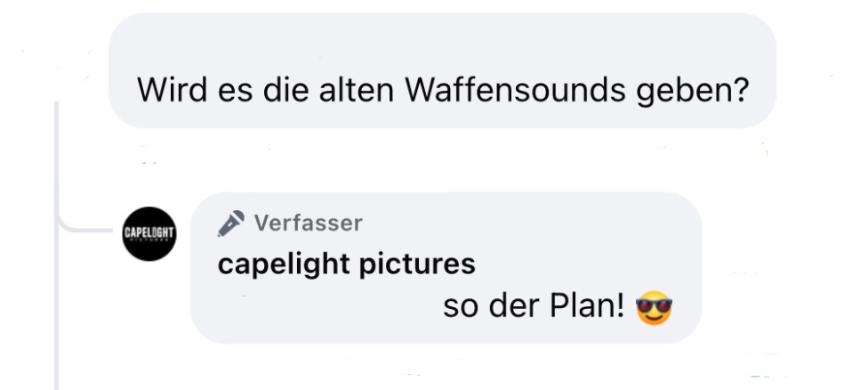Click the word 'alten' in the question

point(356,90)
